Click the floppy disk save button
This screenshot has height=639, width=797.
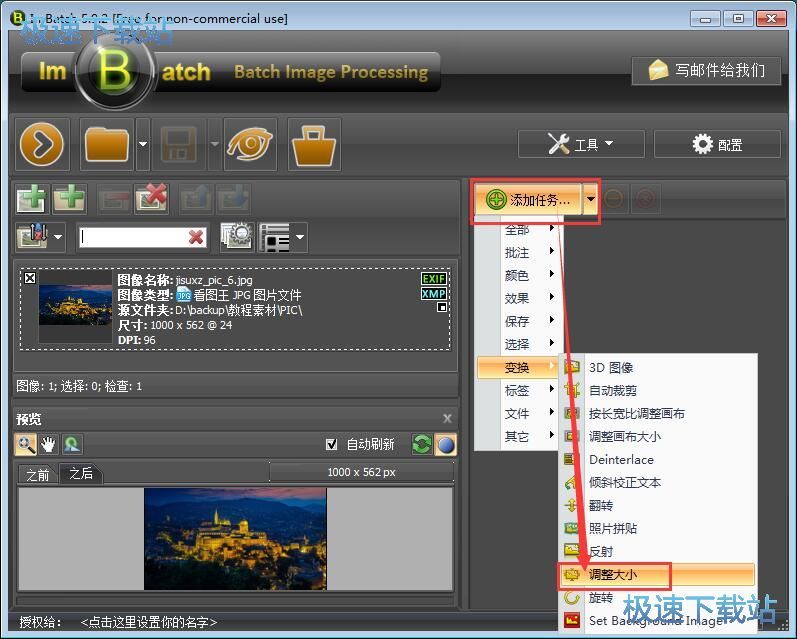179,144
